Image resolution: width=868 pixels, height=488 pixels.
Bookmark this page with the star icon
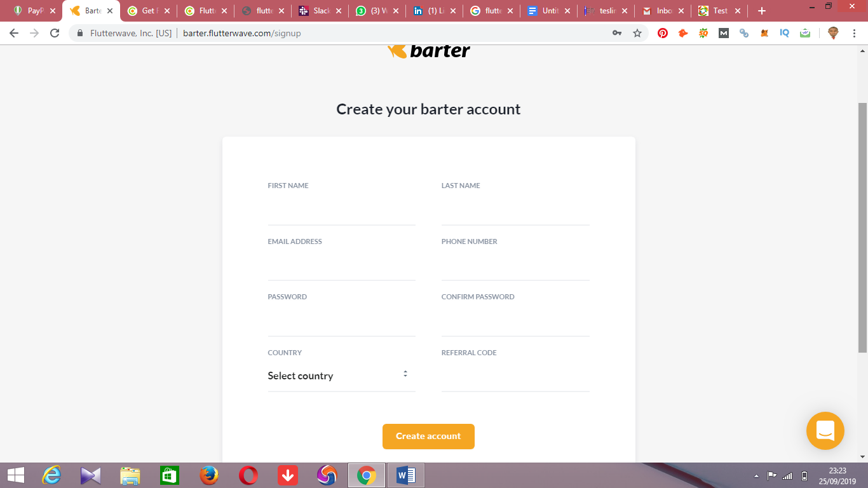pyautogui.click(x=637, y=33)
